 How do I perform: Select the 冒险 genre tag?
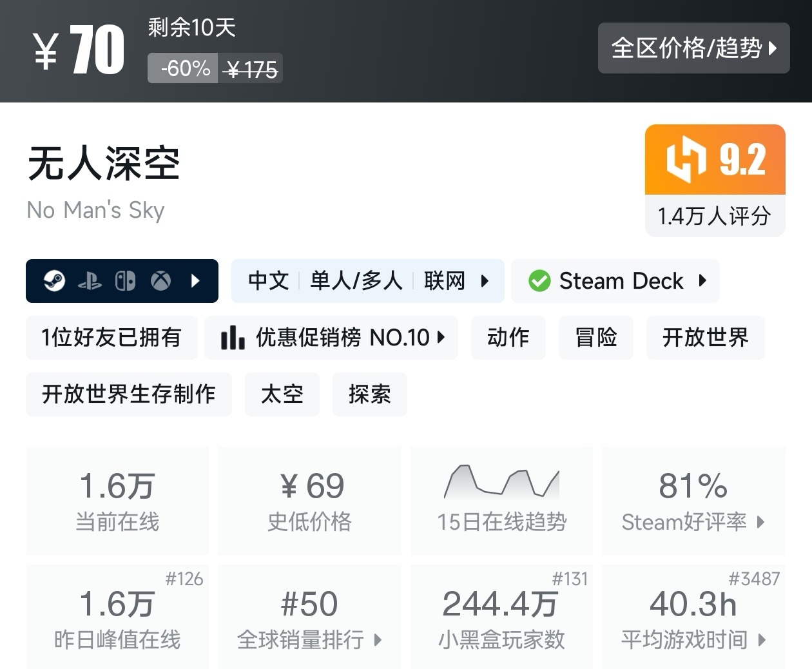tap(596, 337)
